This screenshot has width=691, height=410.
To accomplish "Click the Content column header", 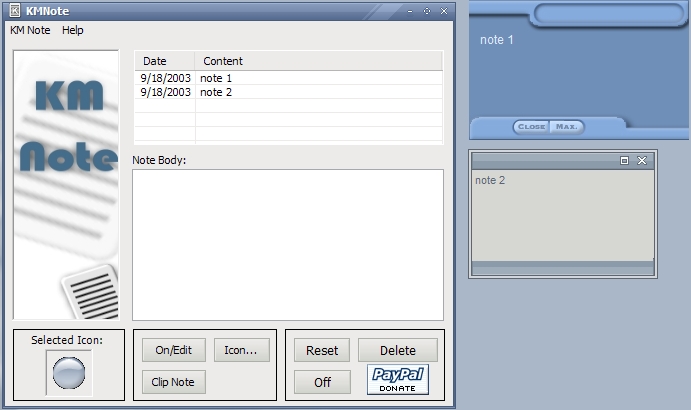I will click(319, 61).
